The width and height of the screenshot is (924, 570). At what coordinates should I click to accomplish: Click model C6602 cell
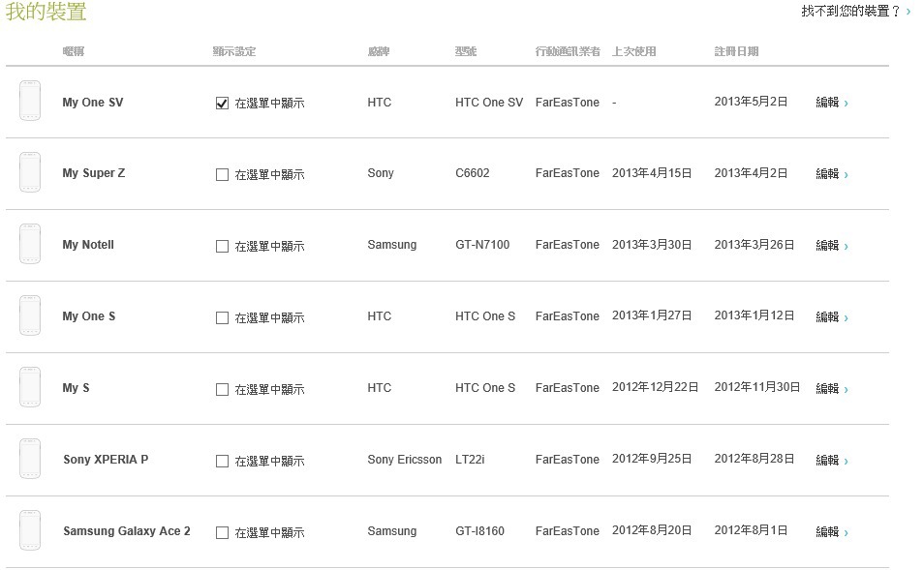point(472,173)
